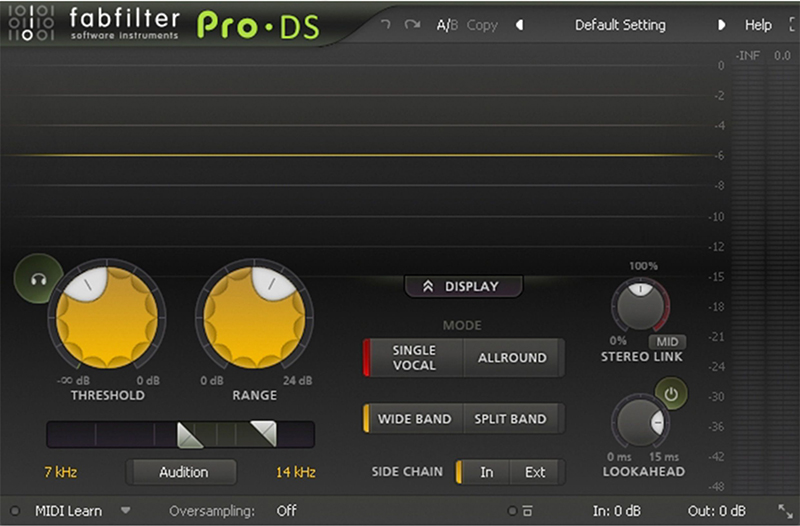Click the redo arrow icon
This screenshot has width=800, height=526.
(411, 25)
